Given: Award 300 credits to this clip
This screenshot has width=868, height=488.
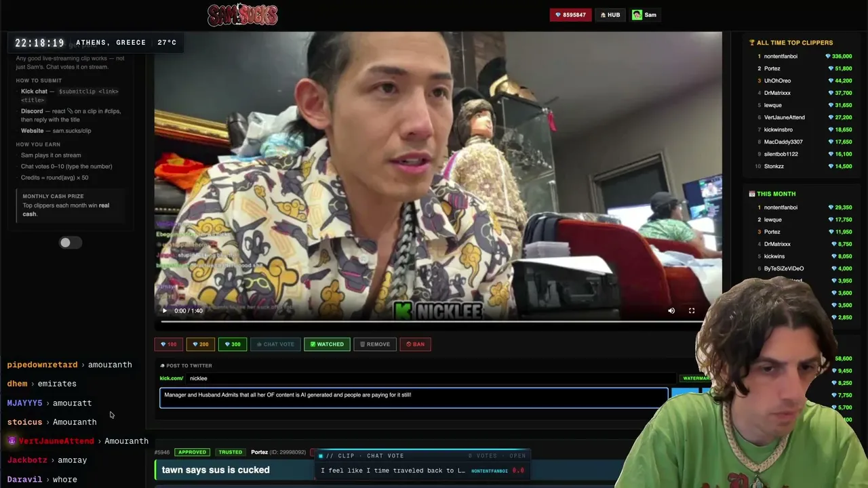Looking at the screenshot, I should [233, 344].
